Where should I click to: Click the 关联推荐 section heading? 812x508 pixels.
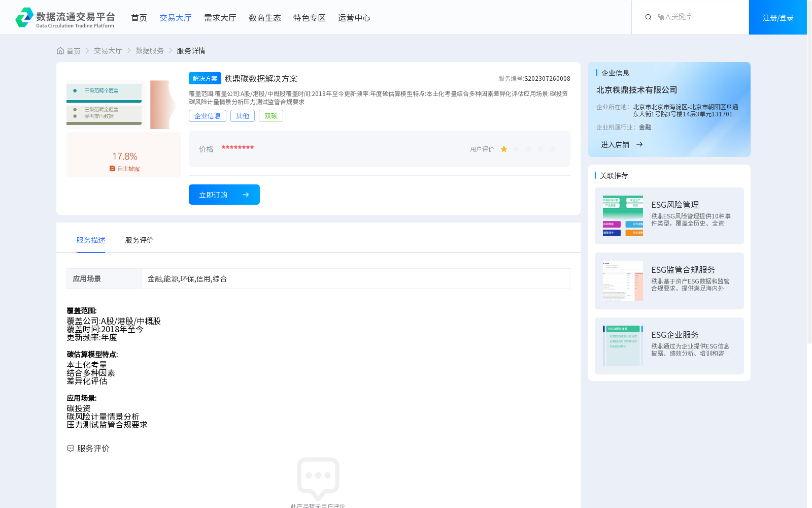click(x=614, y=176)
